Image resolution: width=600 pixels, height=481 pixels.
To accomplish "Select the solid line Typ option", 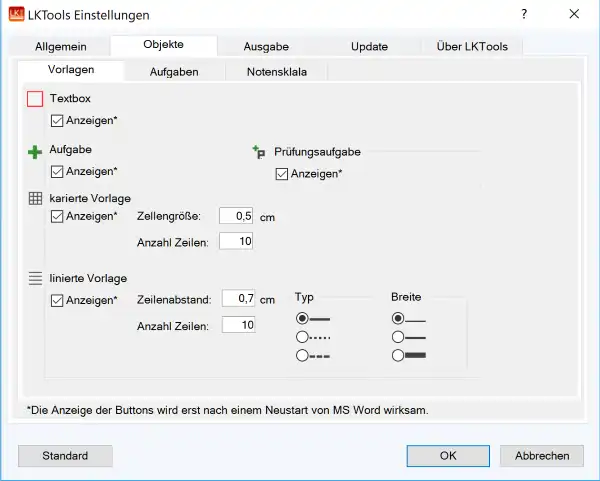I will (x=302, y=318).
